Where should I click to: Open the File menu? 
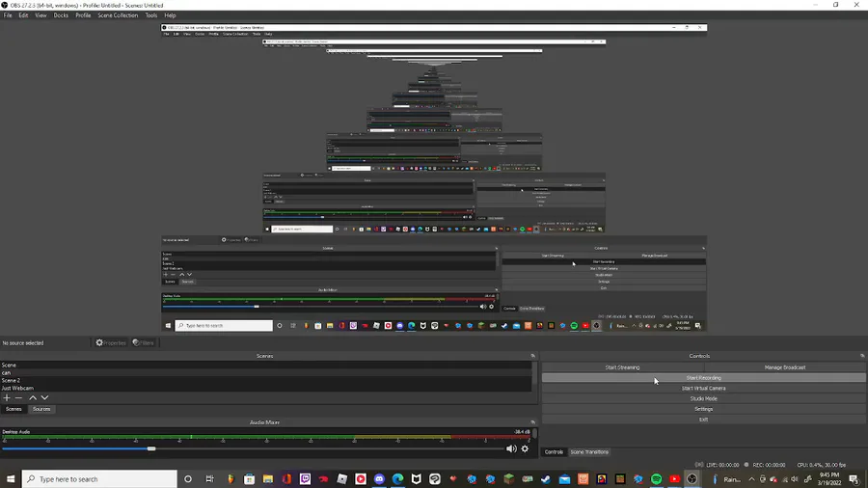point(8,15)
